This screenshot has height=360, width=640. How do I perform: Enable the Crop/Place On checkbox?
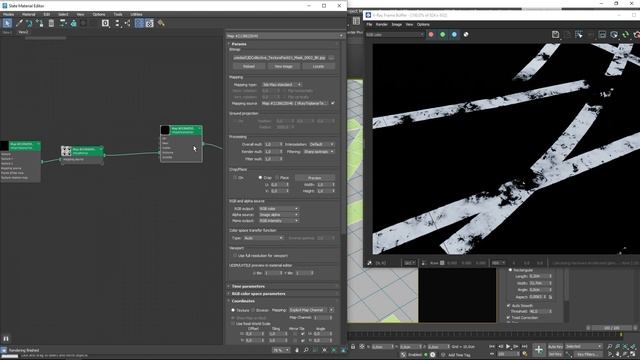[x=235, y=178]
